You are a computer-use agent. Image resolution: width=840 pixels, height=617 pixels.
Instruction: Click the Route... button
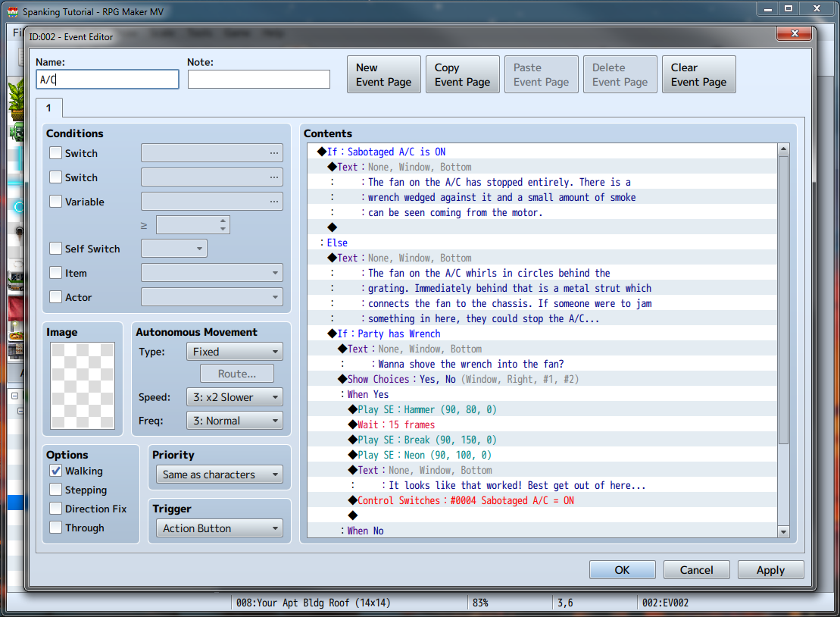(237, 374)
